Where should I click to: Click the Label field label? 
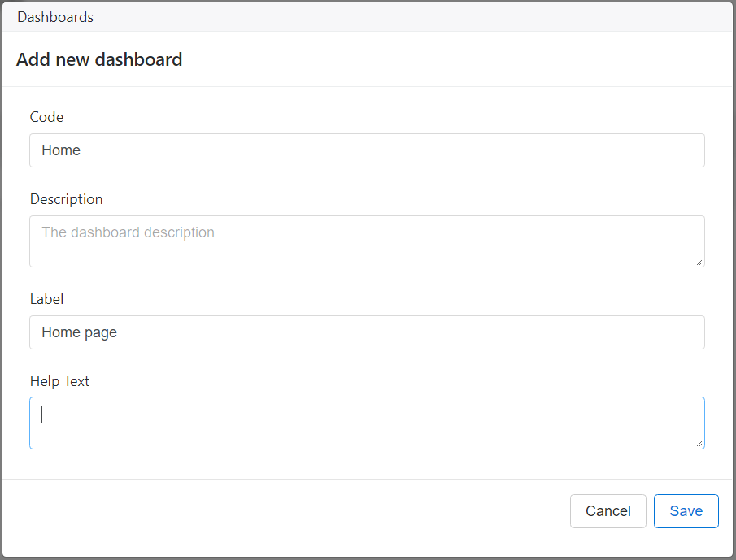(x=46, y=299)
